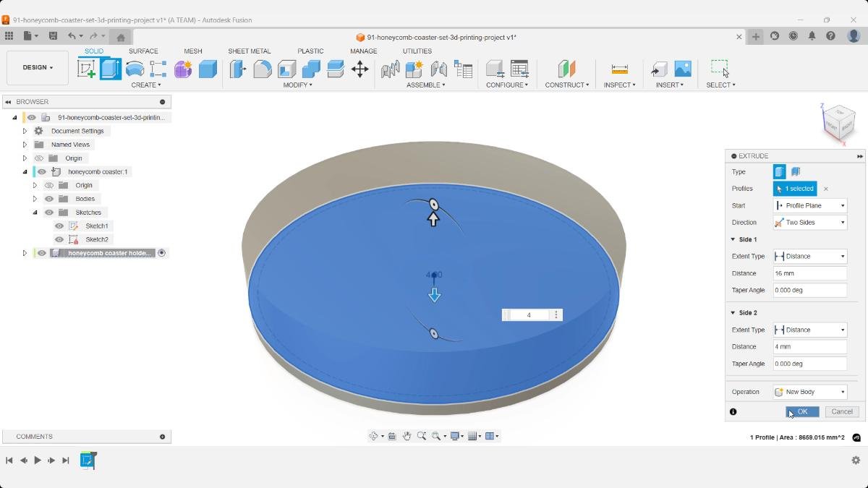Select the Create Sketch tool
The height and width of the screenshot is (488, 868).
(86, 69)
